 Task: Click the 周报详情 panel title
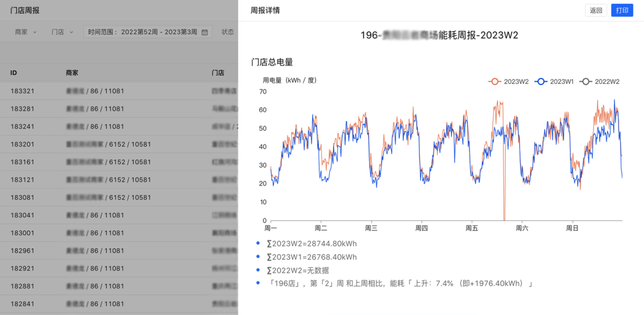click(265, 11)
